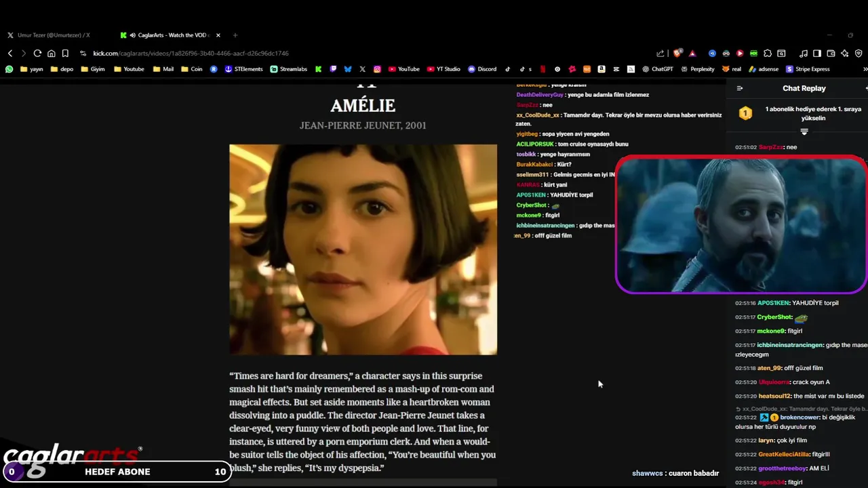The width and height of the screenshot is (868, 488).
Task: Go forward with the browser forward arrow
Action: [x=24, y=54]
